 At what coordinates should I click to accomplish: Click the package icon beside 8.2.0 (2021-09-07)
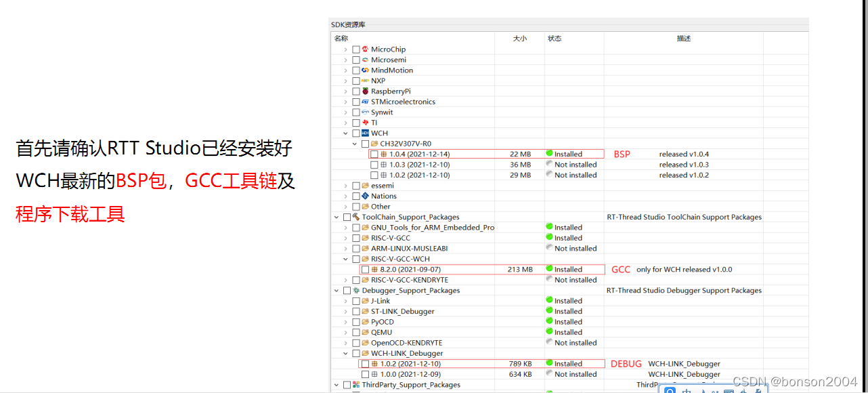[x=374, y=269]
